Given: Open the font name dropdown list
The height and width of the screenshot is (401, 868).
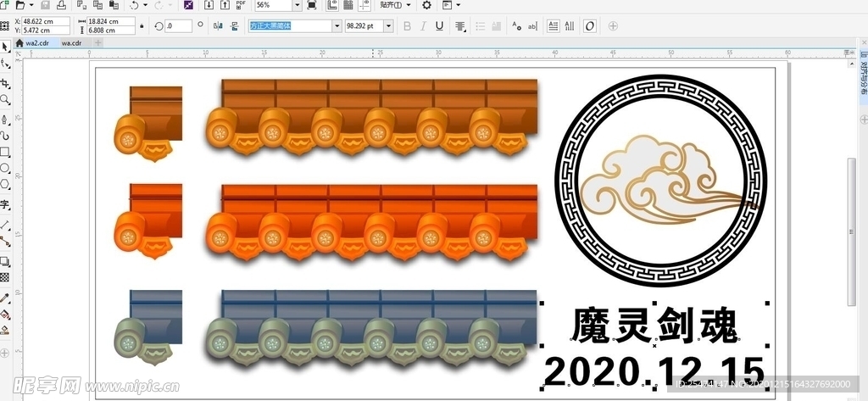Looking at the screenshot, I should [x=337, y=26].
